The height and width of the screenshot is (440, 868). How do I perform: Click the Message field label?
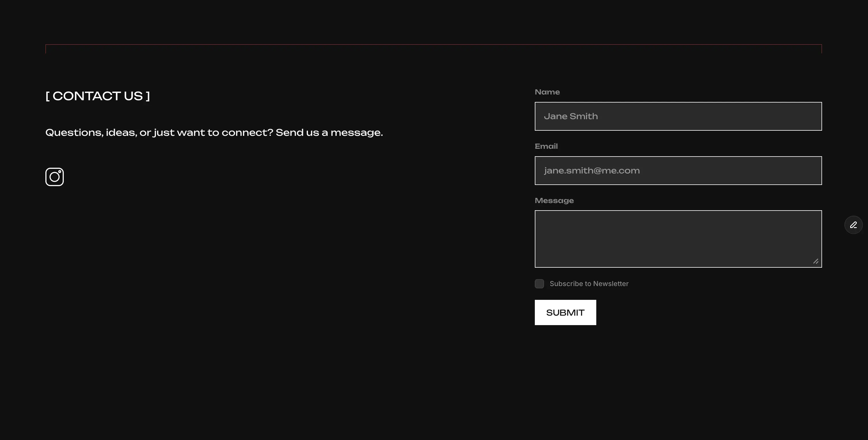tap(554, 200)
